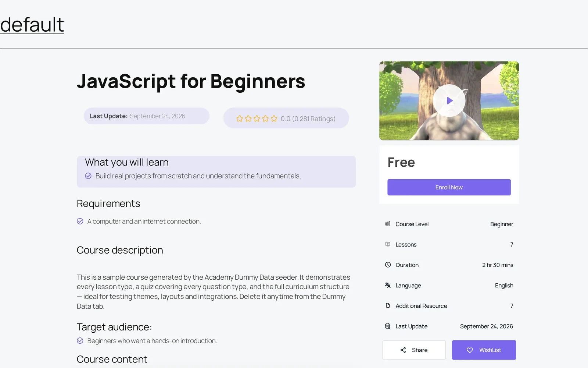The image size is (588, 368).
Task: Click check icon beside Beginners target audience
Action: (x=80, y=341)
